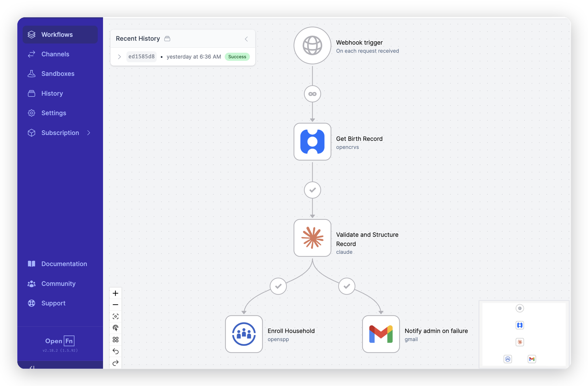Viewport: 588px width, 386px height.
Task: Select the Webhook trigger globe node
Action: point(312,46)
